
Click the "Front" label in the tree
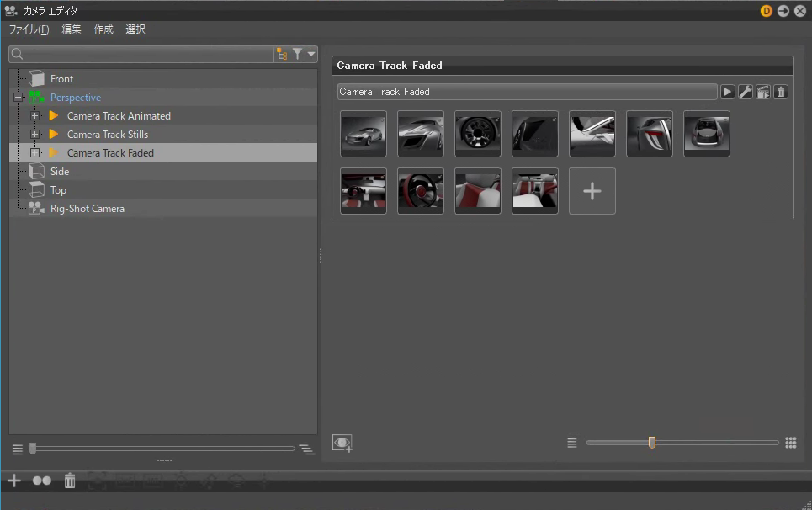tap(61, 79)
